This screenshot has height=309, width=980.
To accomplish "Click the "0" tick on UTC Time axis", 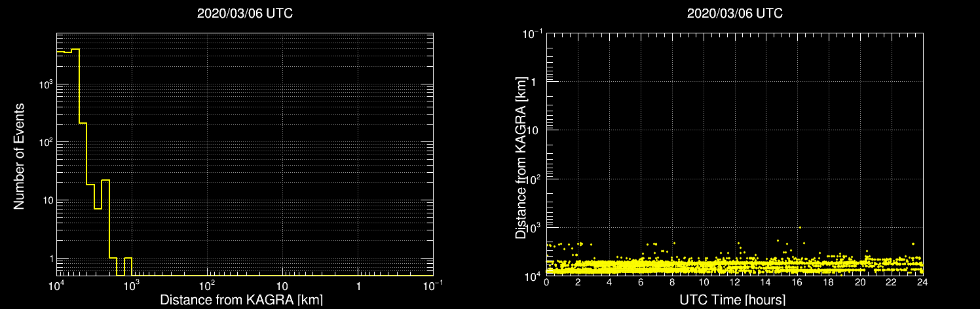I will coord(546,283).
